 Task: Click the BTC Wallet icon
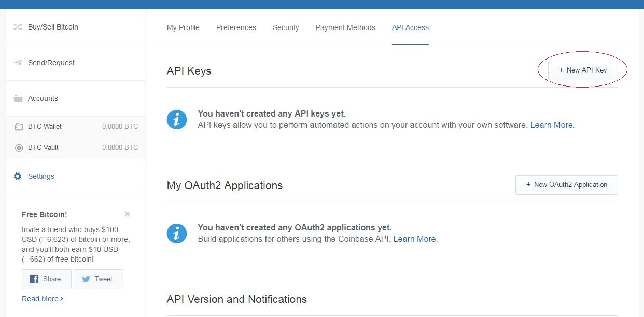coord(19,126)
